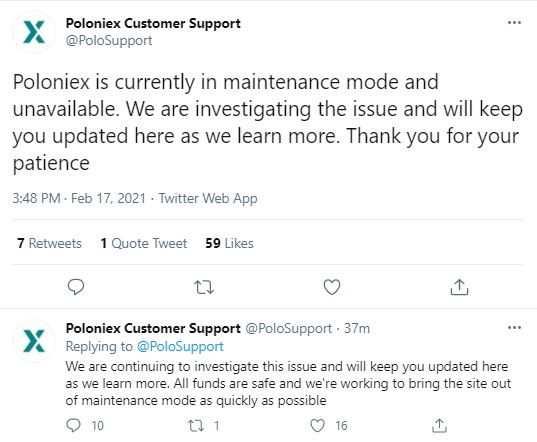
Task: Reply to the follow-up tweet with 10 comments
Action: click(73, 426)
